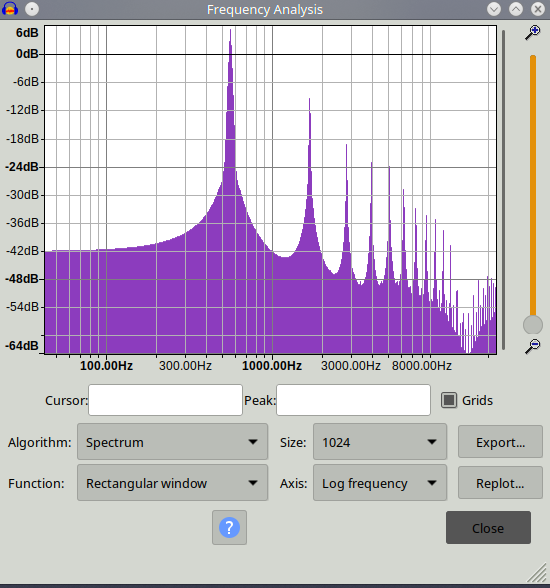Click the orange vertical slider track
The height and width of the screenshot is (588, 550).
coord(533,186)
